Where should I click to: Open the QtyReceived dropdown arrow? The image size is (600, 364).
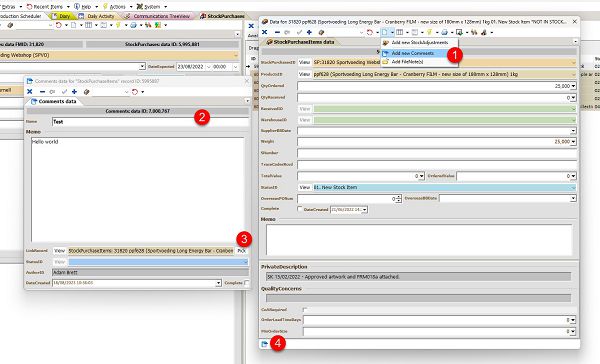point(573,98)
